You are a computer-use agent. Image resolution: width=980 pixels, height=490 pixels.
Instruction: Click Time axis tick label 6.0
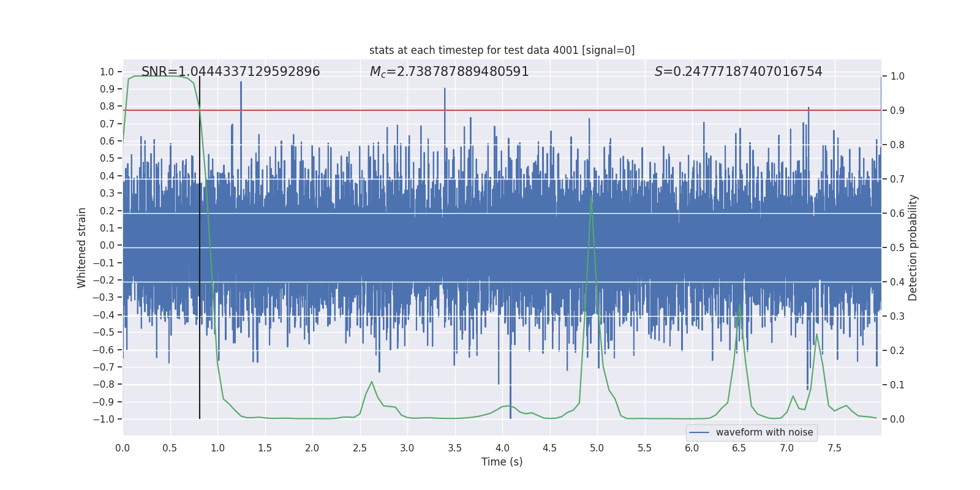pos(692,448)
